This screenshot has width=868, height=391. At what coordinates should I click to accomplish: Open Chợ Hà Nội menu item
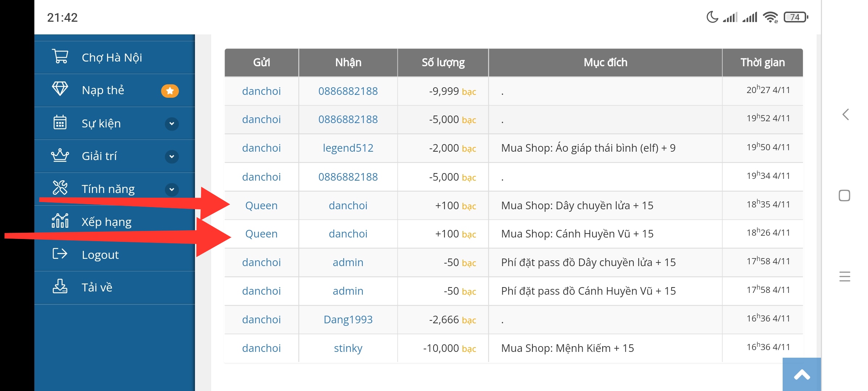click(112, 57)
